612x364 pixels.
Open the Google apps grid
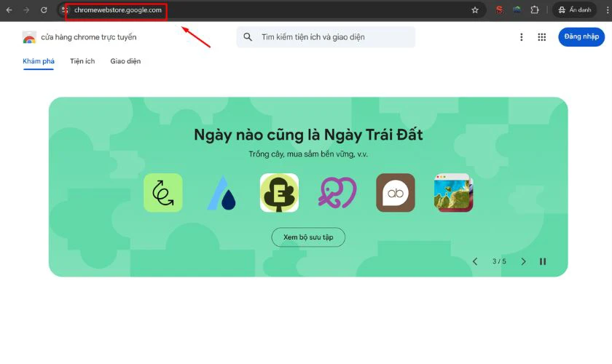coord(542,37)
